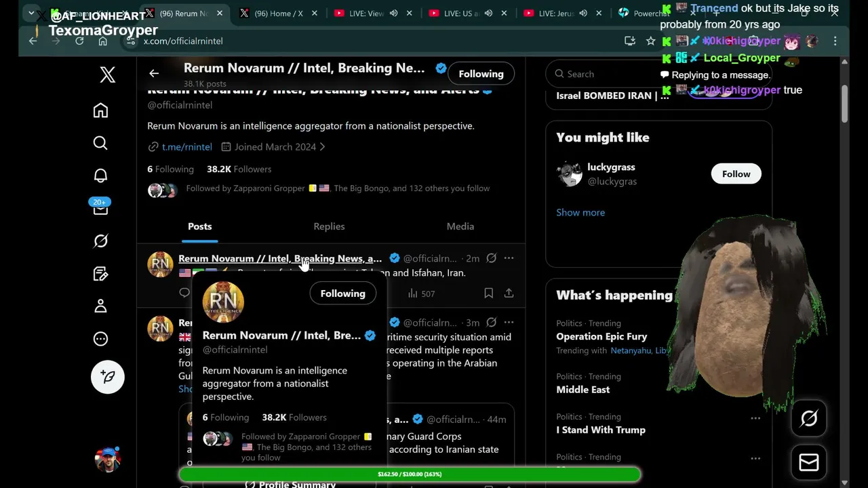This screenshot has height=488, width=868.
Task: Click Grok icon on the 3m post
Action: (x=491, y=323)
